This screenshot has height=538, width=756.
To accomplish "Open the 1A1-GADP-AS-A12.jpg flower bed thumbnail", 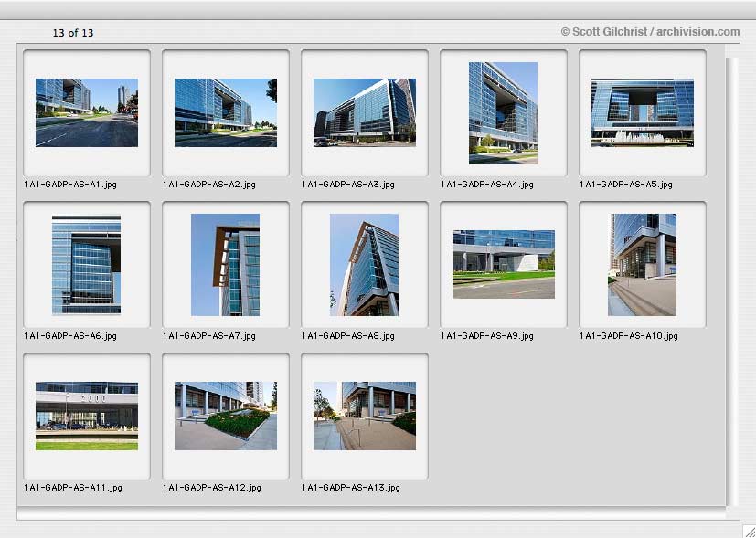I will (226, 417).
